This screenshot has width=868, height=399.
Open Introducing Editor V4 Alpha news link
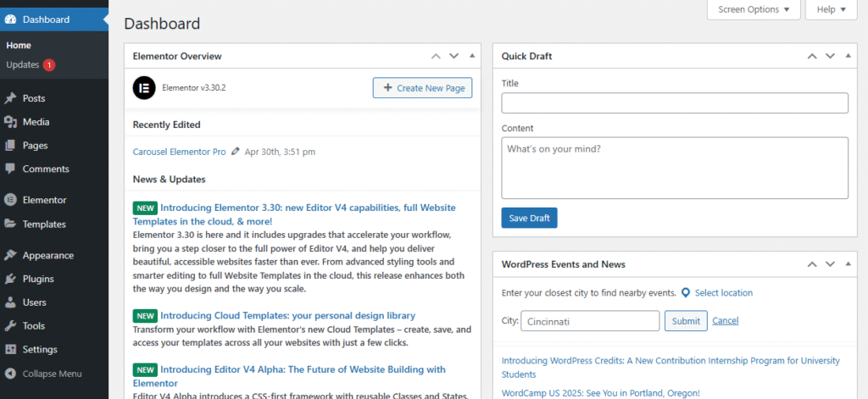point(289,376)
